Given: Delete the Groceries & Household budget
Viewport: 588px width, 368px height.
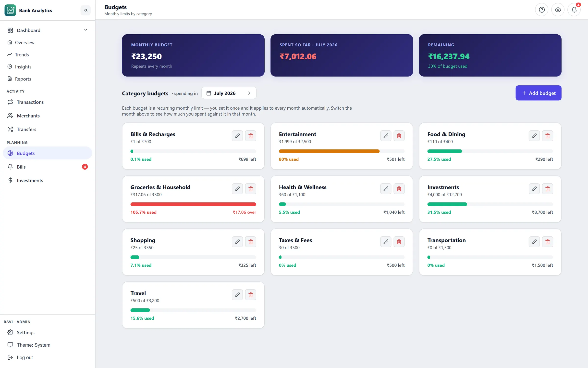Looking at the screenshot, I should pyautogui.click(x=250, y=189).
